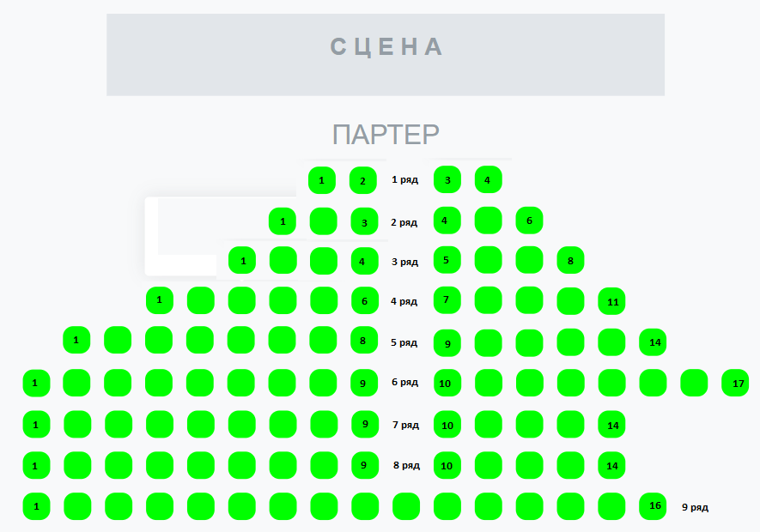Click seat 11 in 4 ряд
The image size is (760, 532).
click(x=611, y=301)
